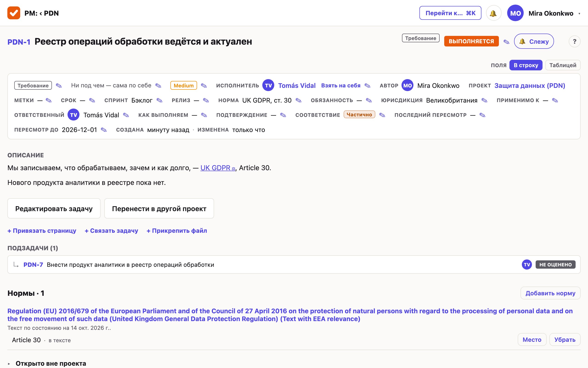The image size is (588, 368).
Task: Click the Взять на себя link
Action: 341,85
